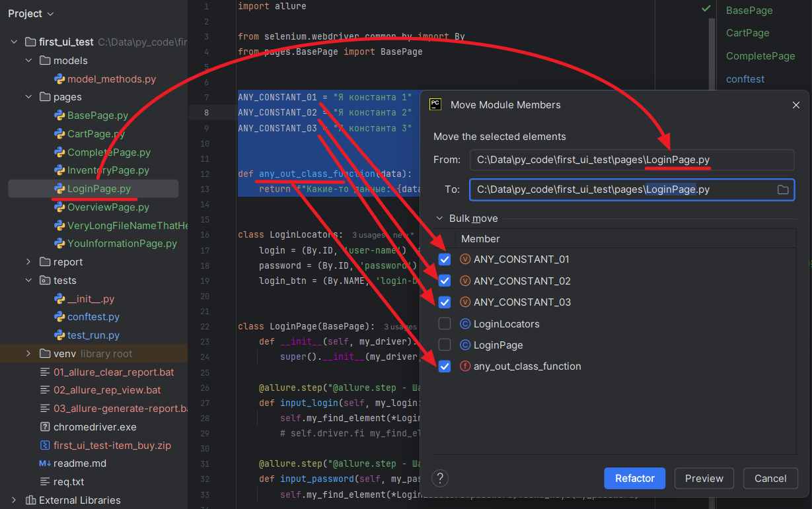Click the green checkmark inspection icon
The width and height of the screenshot is (812, 509).
706,9
